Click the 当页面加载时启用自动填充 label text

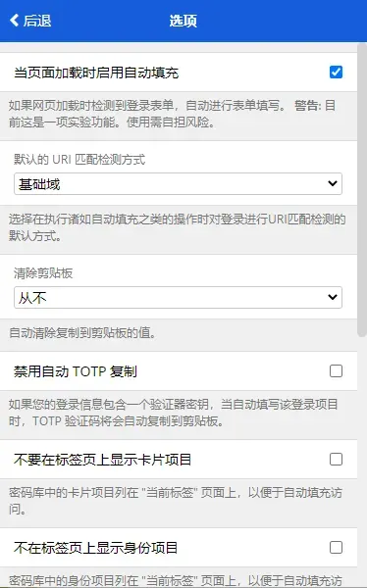[96, 73]
